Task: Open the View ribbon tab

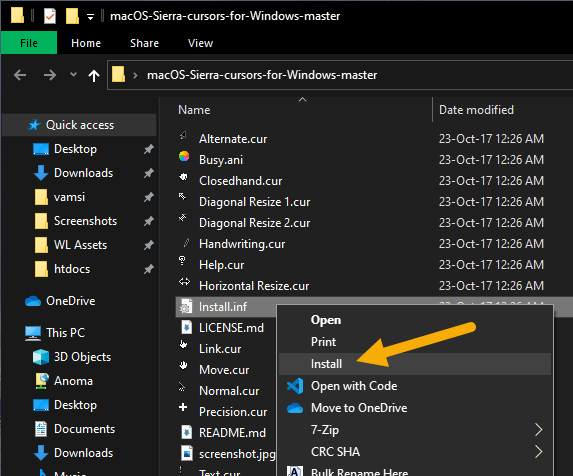Action: click(x=200, y=43)
